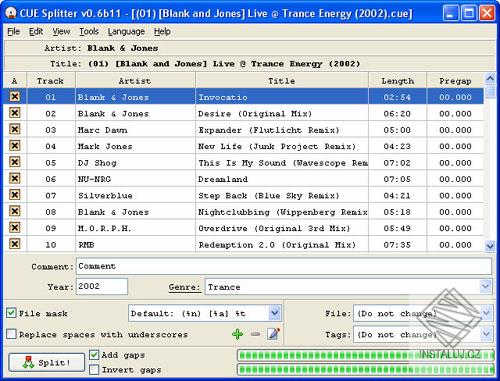
Task: Open the Language menu
Action: coord(126,31)
